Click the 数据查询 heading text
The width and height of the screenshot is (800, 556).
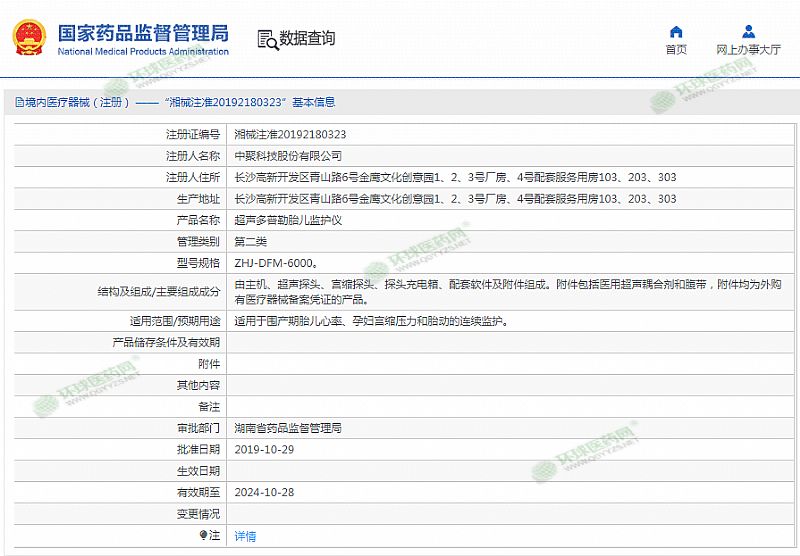click(307, 39)
